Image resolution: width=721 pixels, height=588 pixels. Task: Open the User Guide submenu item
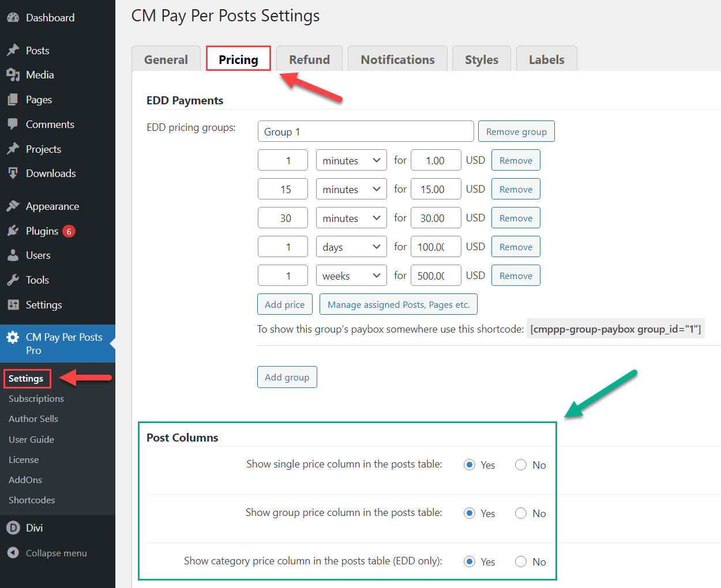pos(31,440)
